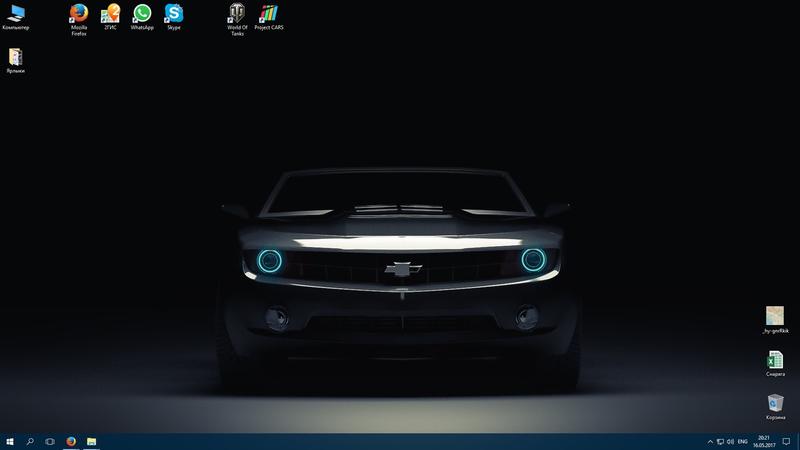Viewport: 800px width, 450px height.
Task: Select the Excel spreadsheet file on desktop
Action: coord(775,360)
